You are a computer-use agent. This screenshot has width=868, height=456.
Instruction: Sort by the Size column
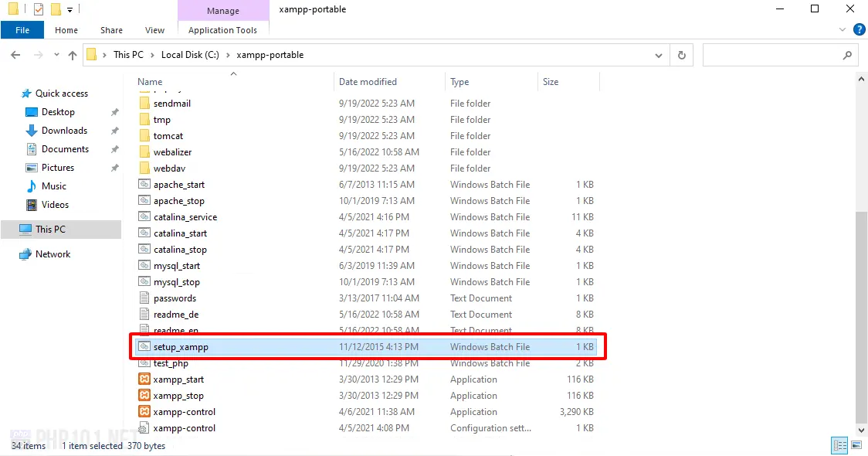[551, 81]
